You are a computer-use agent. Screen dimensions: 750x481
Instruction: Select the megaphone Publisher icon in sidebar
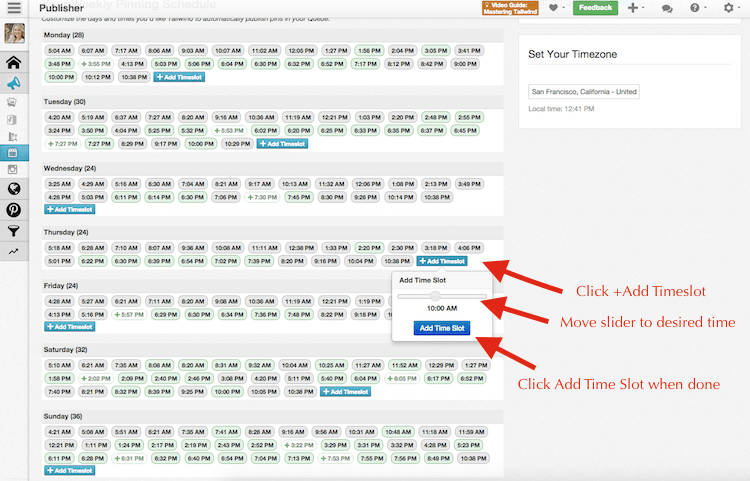(14, 84)
